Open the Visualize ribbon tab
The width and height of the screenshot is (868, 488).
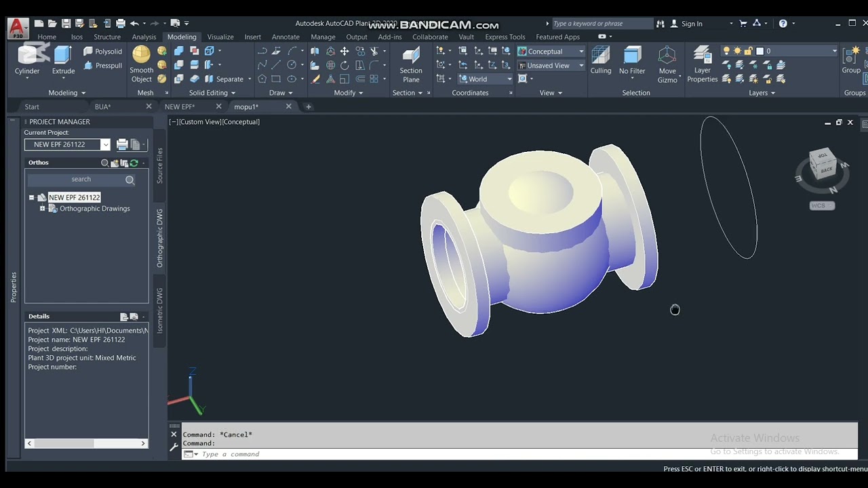220,37
